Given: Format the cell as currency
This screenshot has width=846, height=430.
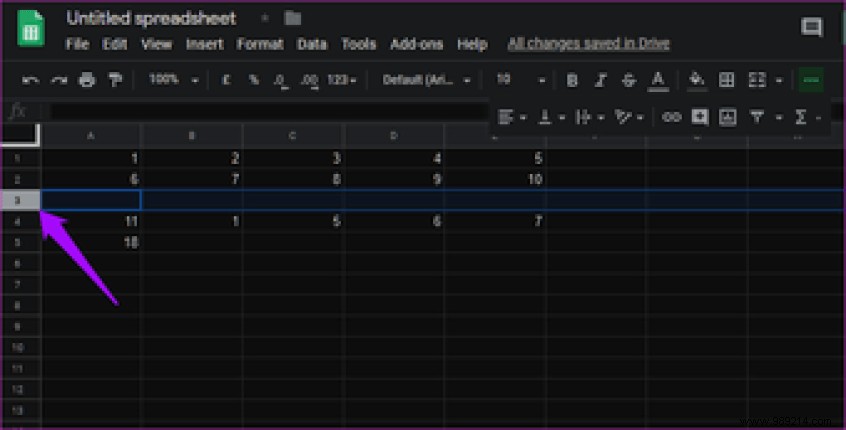Looking at the screenshot, I should pyautogui.click(x=226, y=80).
